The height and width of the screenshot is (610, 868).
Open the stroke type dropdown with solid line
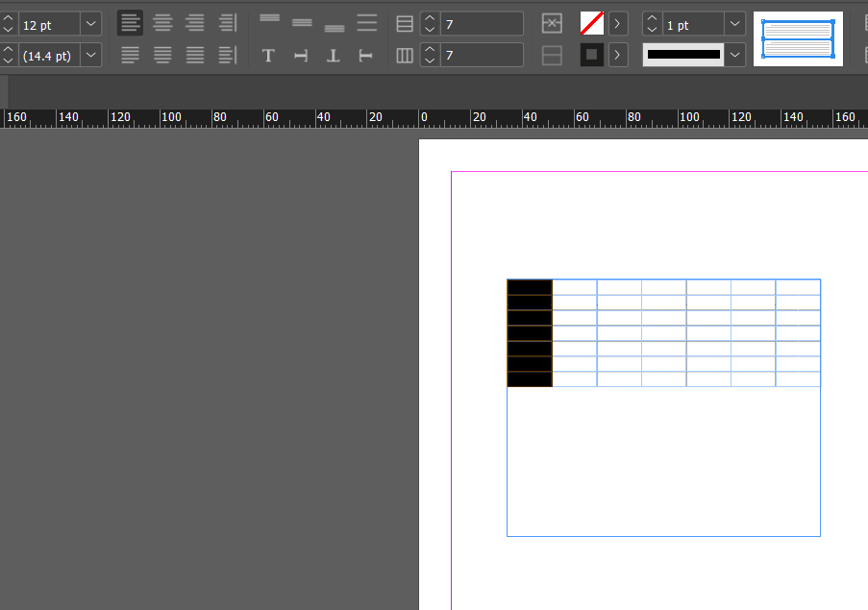click(x=733, y=55)
